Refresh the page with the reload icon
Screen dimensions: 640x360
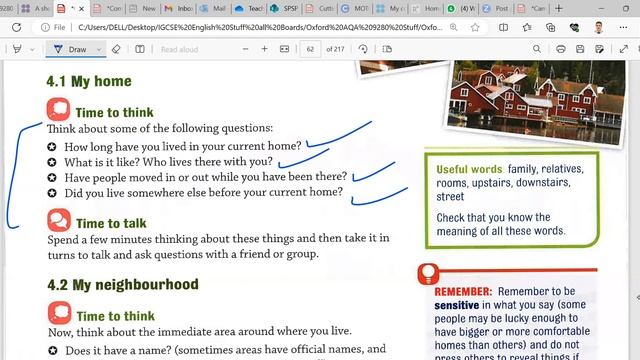point(16,27)
